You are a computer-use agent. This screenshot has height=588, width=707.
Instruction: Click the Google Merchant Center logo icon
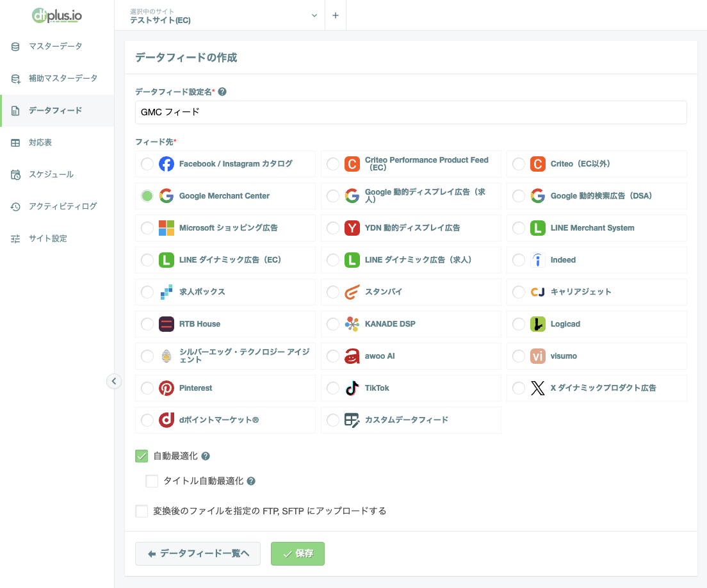167,196
